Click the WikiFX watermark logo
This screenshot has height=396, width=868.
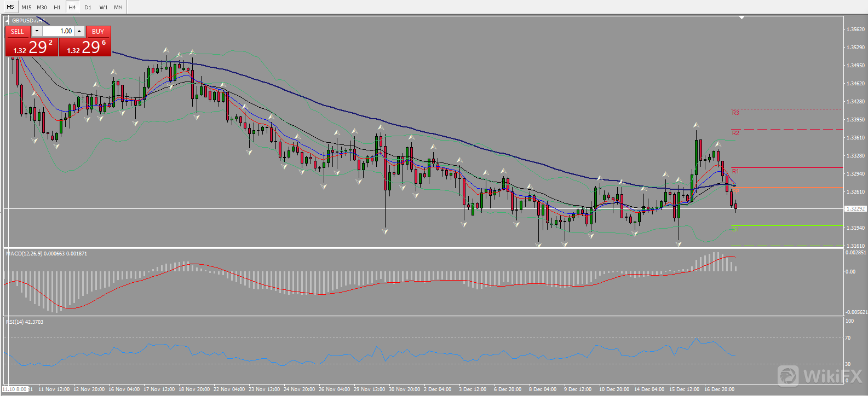coord(820,376)
